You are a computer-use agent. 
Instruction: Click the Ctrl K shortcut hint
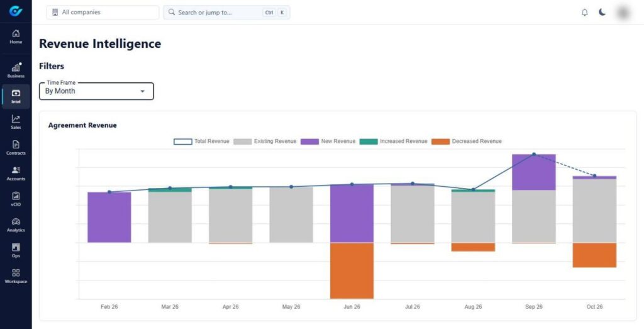point(274,13)
